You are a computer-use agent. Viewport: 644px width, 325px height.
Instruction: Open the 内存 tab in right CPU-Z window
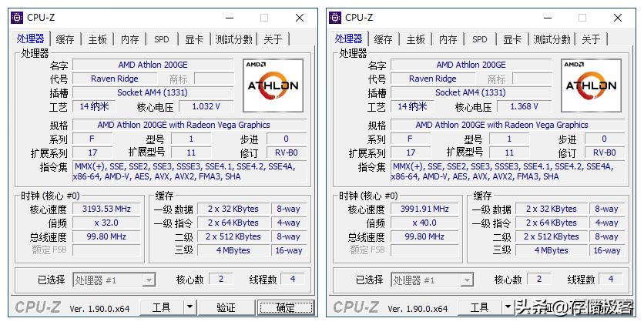point(448,39)
